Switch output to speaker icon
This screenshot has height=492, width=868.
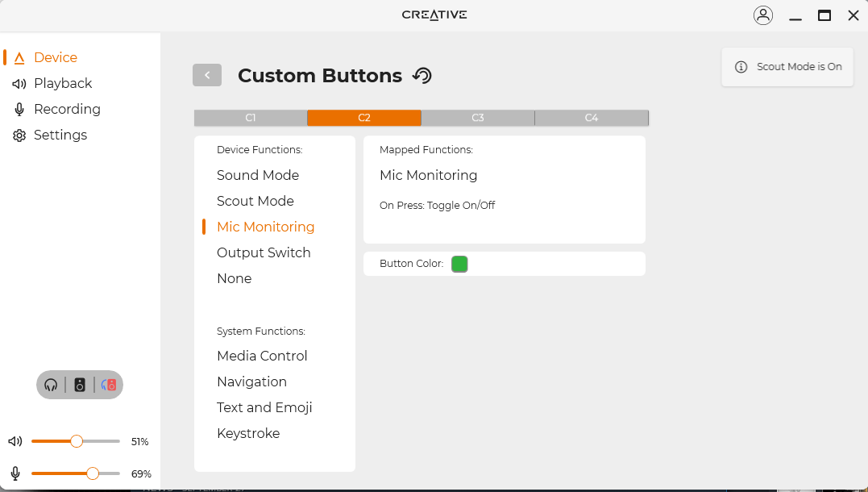point(80,386)
